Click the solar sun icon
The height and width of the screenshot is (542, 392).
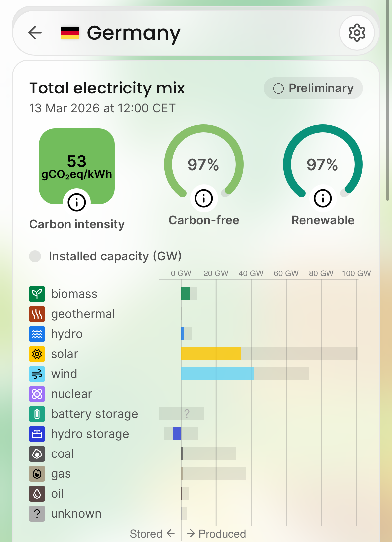click(x=37, y=354)
